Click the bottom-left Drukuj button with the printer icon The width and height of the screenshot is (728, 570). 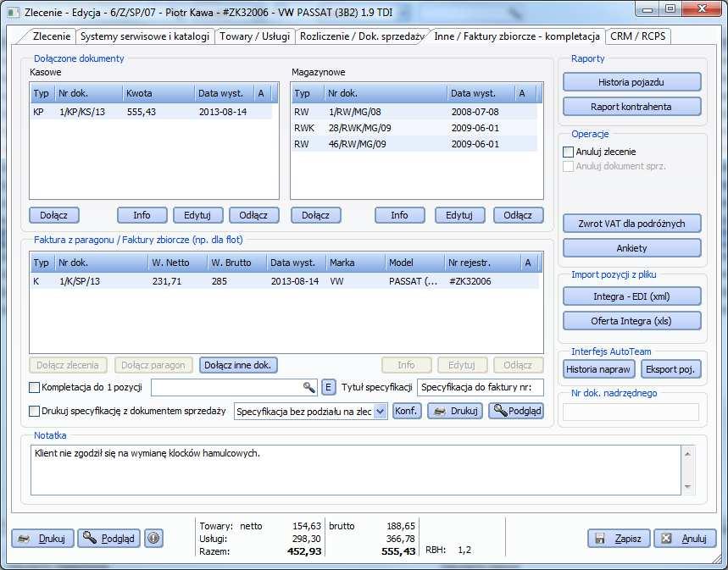[x=42, y=539]
